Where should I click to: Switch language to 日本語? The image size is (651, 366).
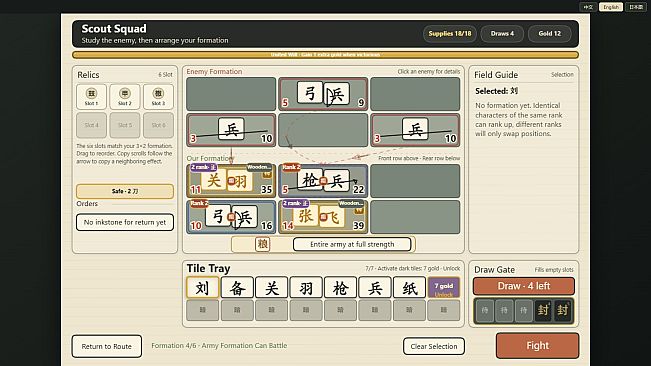[636, 7]
